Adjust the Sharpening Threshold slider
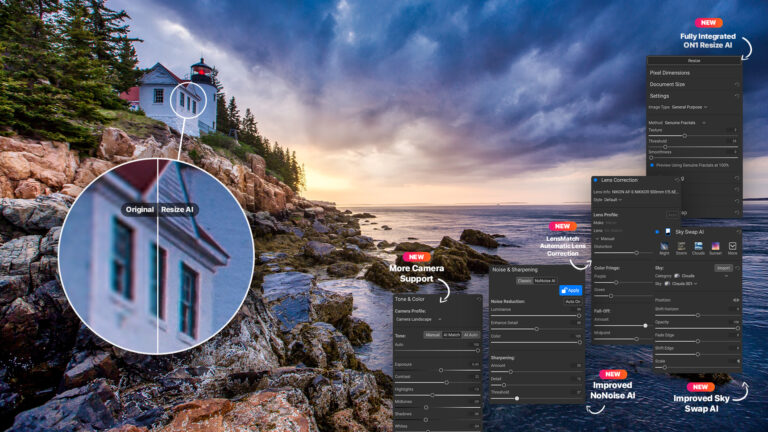768x432 pixels. click(517, 399)
